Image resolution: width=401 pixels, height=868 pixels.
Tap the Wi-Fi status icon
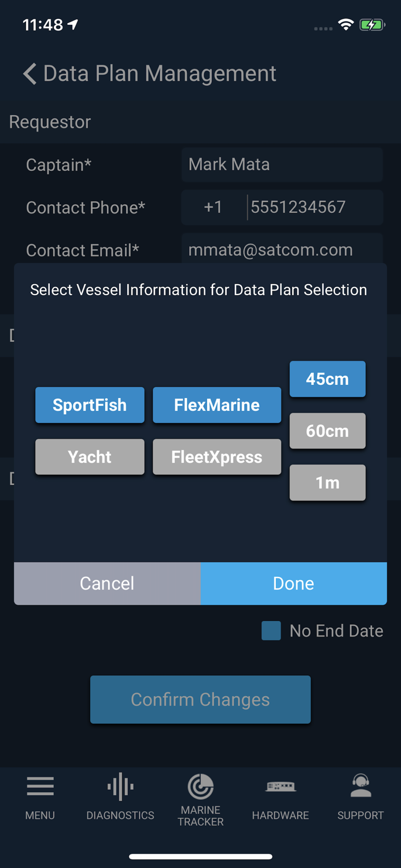pyautogui.click(x=346, y=25)
